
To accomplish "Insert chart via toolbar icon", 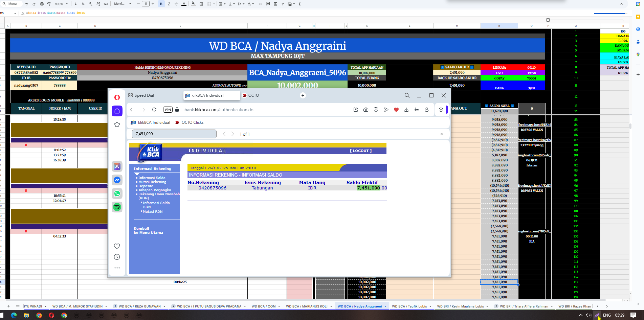I will click(275, 4).
